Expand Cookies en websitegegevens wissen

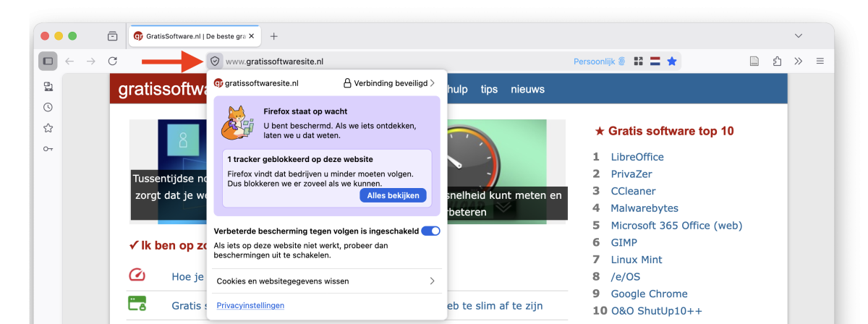tap(327, 281)
